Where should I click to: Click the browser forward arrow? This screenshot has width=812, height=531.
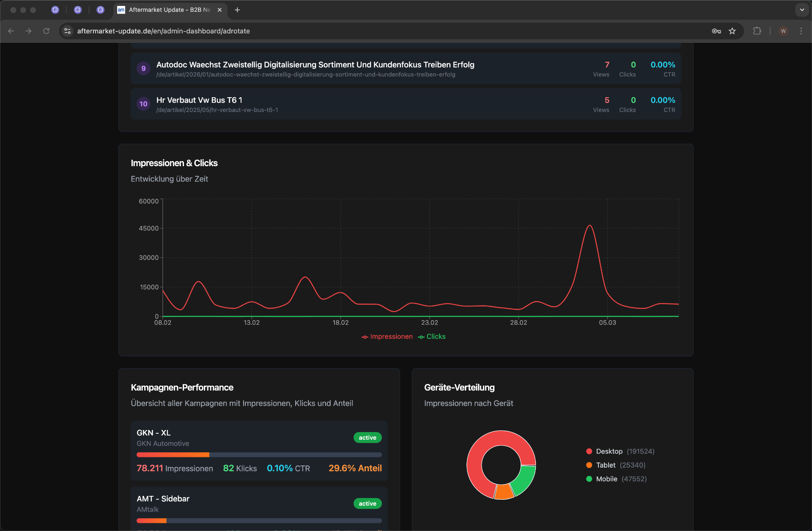[x=28, y=31]
